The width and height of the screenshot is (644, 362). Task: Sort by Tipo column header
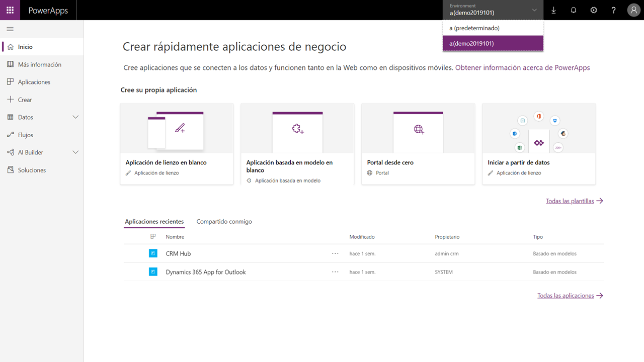click(x=538, y=237)
